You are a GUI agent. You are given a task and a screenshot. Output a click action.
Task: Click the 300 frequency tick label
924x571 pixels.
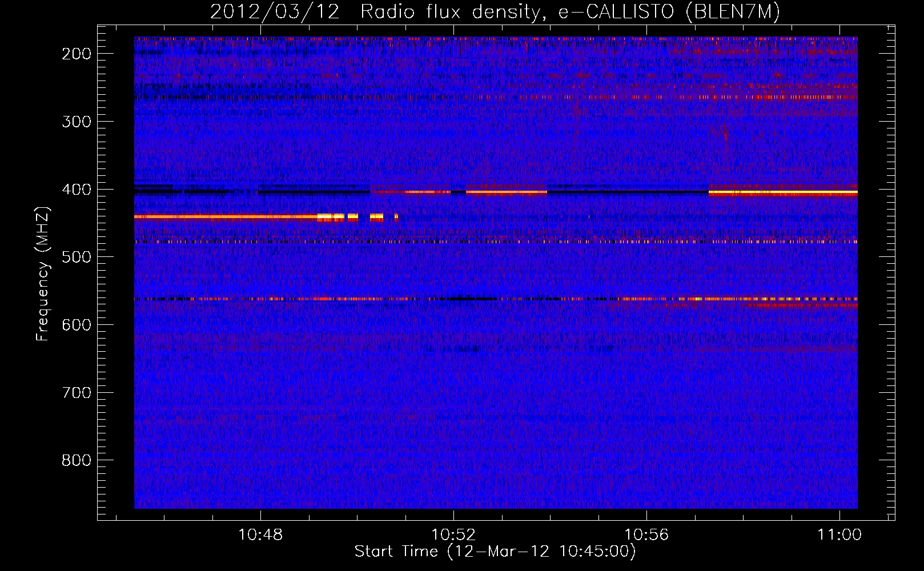pyautogui.click(x=77, y=122)
